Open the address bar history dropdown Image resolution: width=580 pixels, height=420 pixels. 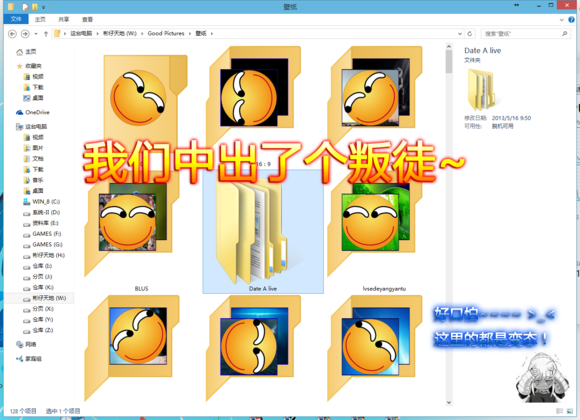tap(460, 34)
